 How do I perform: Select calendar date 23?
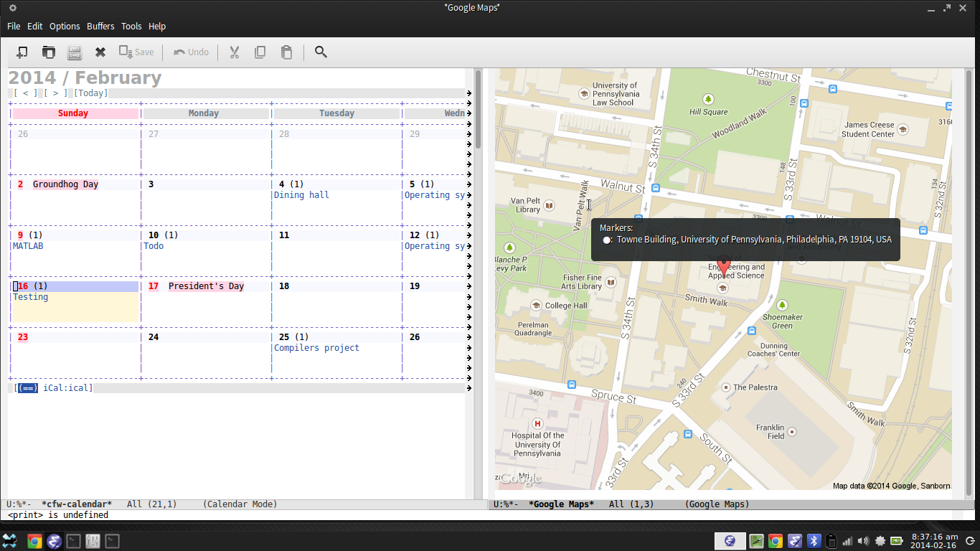coord(23,337)
